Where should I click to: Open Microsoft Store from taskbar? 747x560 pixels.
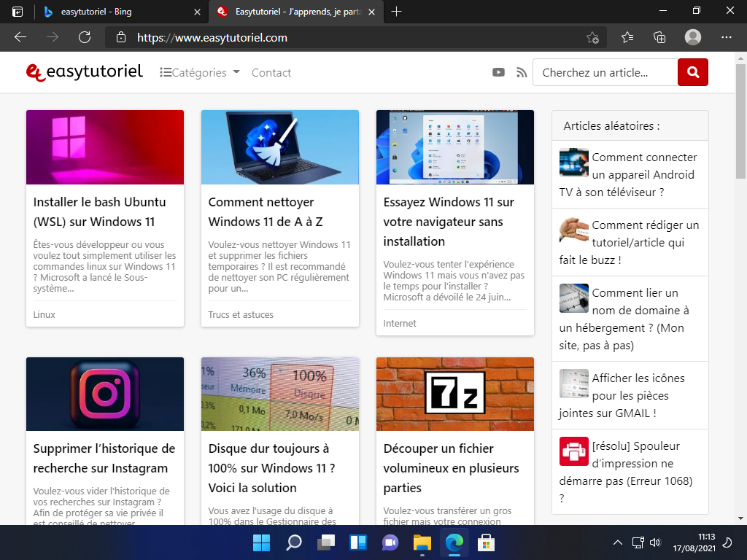487,542
